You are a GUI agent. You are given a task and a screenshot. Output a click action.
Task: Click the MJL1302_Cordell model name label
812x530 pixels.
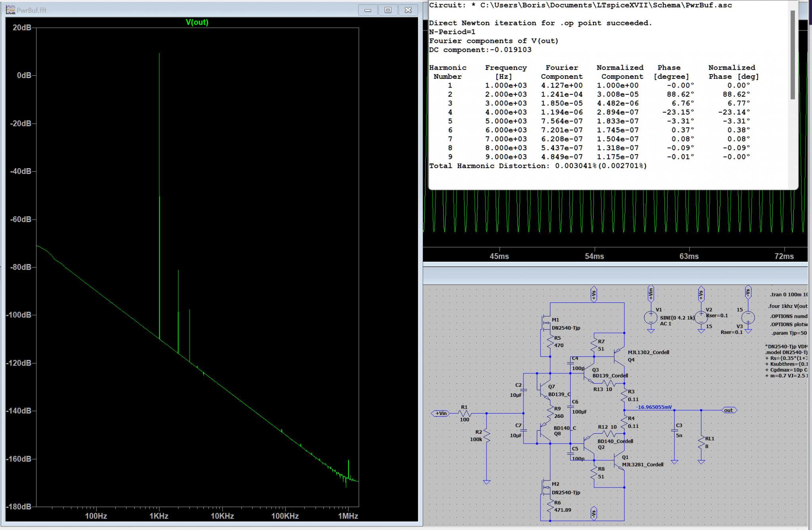coord(648,352)
